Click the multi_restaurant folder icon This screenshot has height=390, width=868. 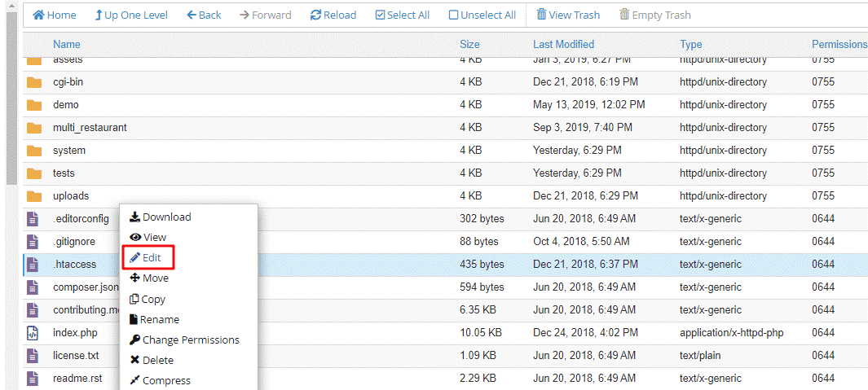[33, 128]
